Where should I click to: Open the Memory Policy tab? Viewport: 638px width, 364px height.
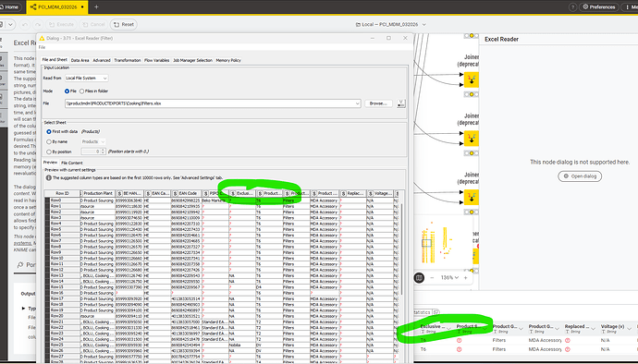[x=228, y=60]
